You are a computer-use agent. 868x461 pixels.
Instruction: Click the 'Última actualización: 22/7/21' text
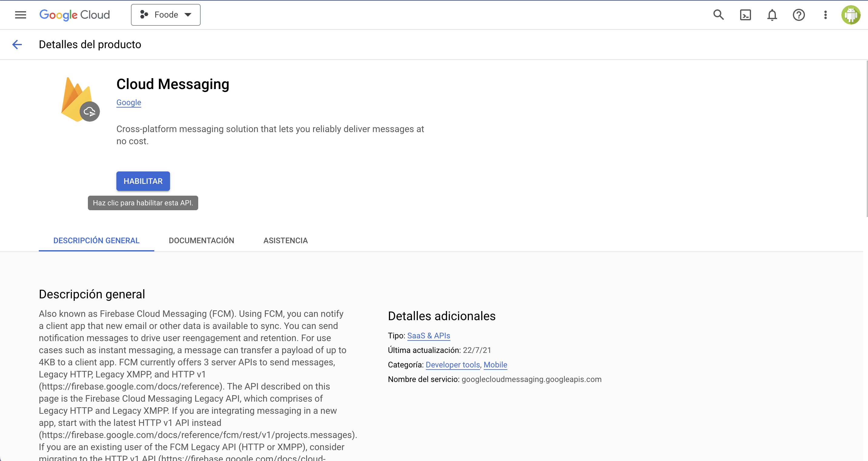tap(439, 350)
